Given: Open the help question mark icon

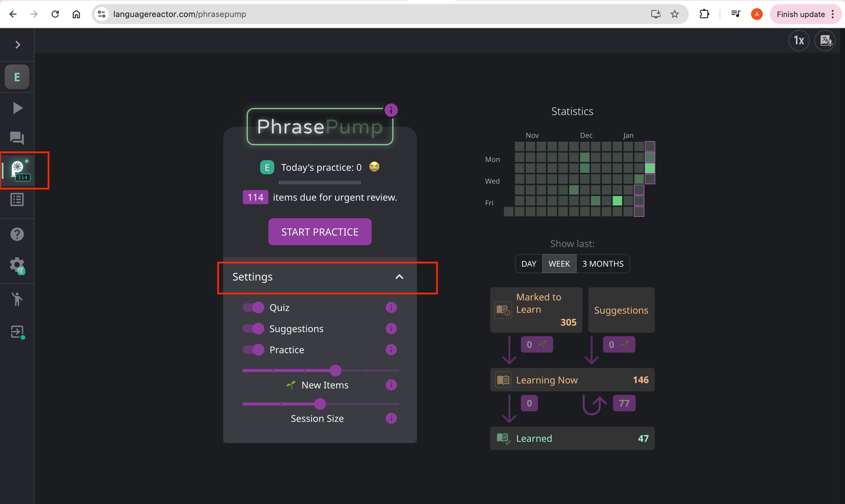Looking at the screenshot, I should click(17, 234).
